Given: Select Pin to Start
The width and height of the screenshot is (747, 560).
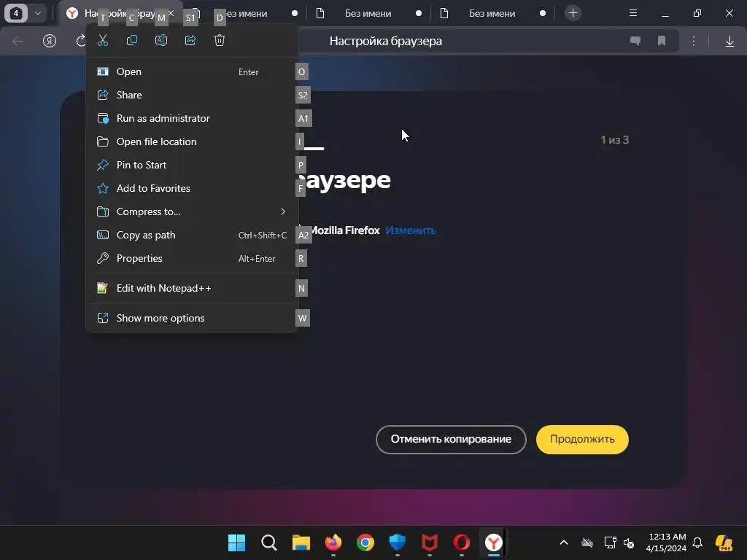Looking at the screenshot, I should (192, 166).
